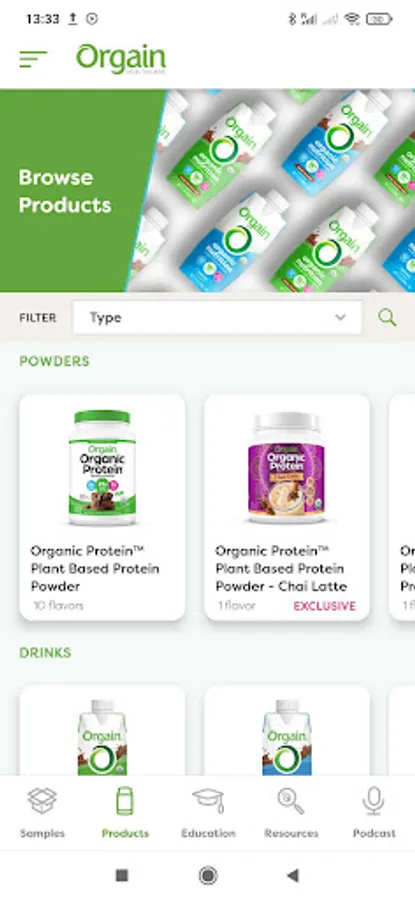Tap the EXCLUSIVE label on Chai Latte
The height and width of the screenshot is (900, 415).
pos(325,606)
